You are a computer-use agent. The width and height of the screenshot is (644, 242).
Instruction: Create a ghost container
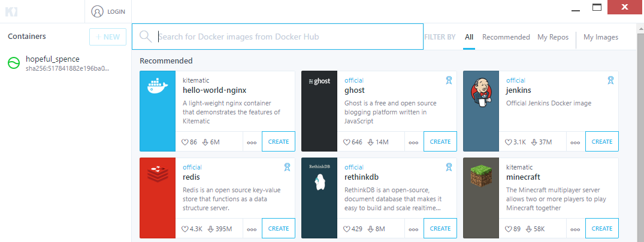click(440, 142)
